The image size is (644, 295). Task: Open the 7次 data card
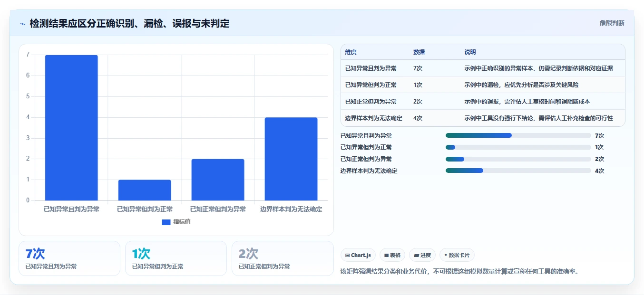(x=69, y=258)
